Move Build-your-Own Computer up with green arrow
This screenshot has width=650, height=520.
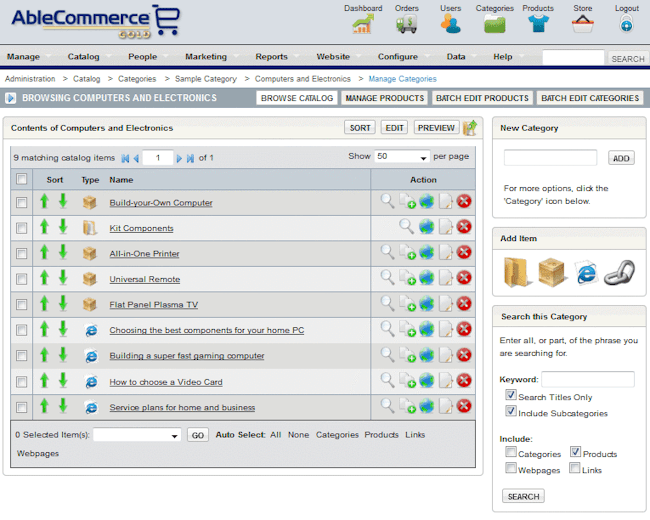[44, 202]
